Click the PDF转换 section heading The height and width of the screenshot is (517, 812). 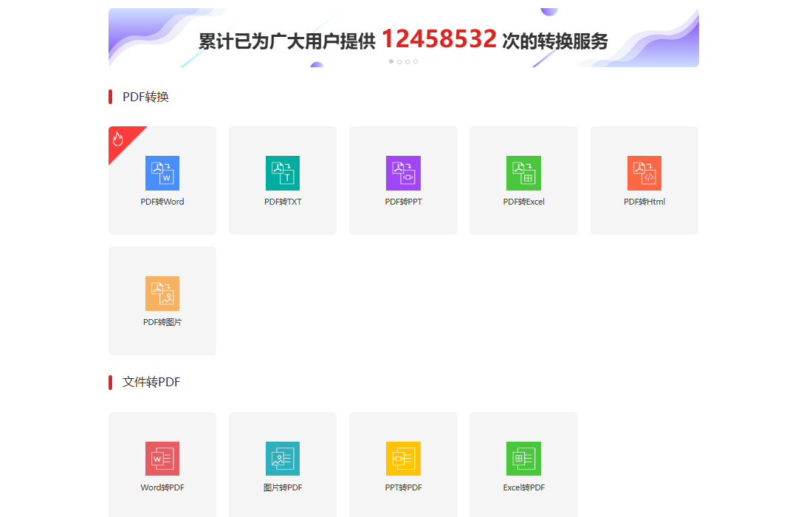coord(145,97)
